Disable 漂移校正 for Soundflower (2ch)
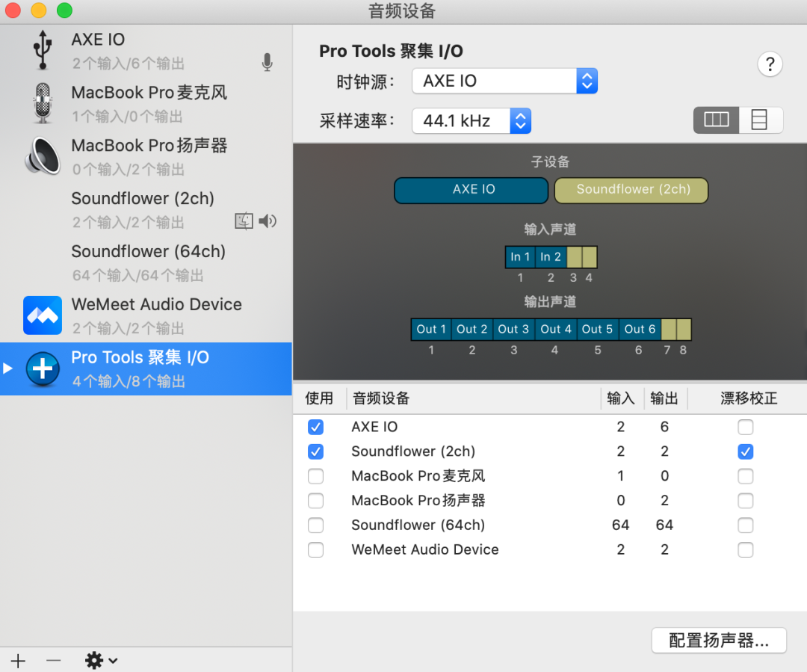 click(x=745, y=451)
